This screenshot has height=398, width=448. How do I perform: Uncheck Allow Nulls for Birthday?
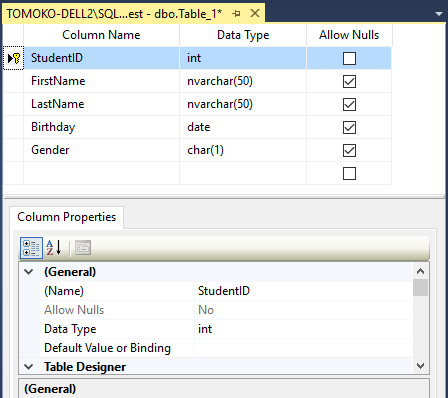point(349,127)
